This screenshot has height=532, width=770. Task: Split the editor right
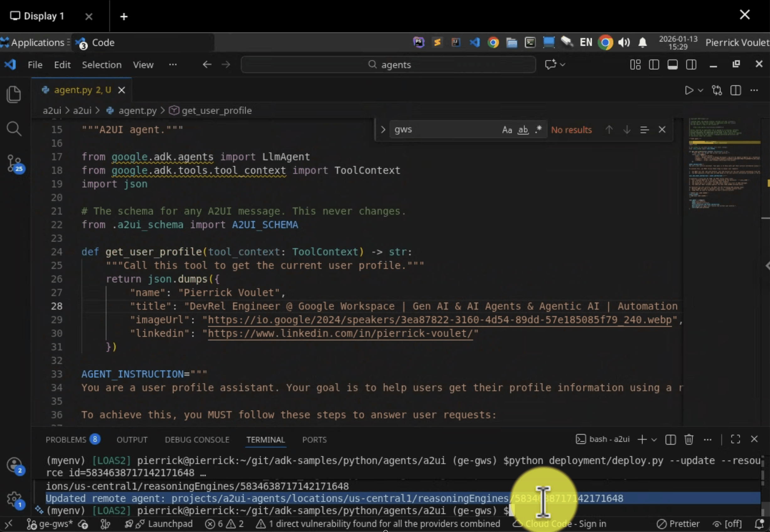[x=735, y=90]
